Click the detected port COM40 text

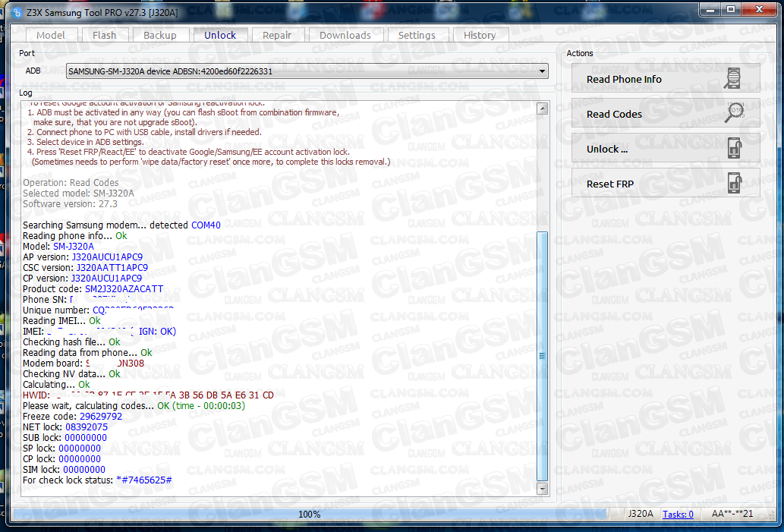[x=206, y=225]
